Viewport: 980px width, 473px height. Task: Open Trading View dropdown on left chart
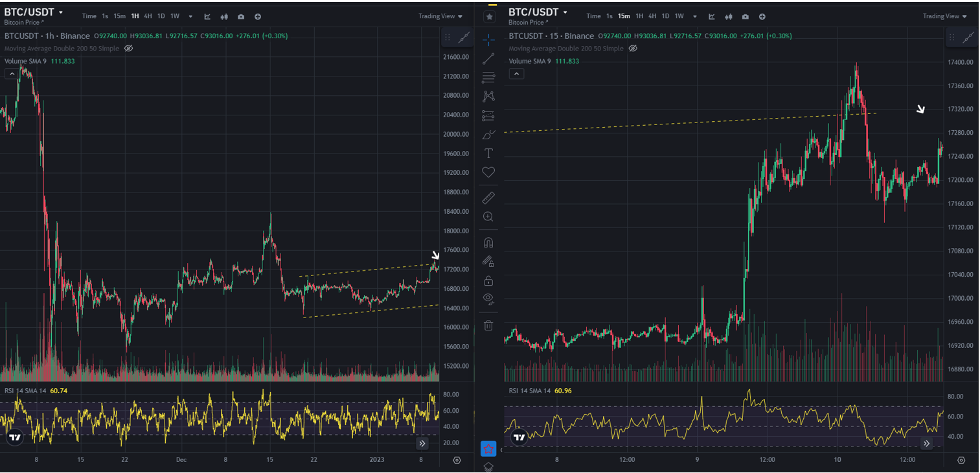click(440, 16)
